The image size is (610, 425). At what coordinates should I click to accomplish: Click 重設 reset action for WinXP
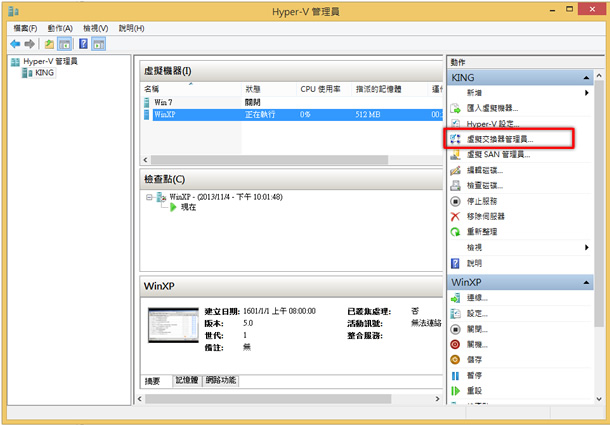(474, 391)
